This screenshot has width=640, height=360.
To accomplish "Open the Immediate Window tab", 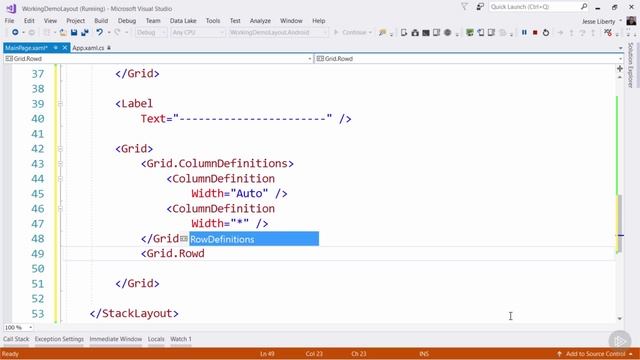I will 116,339.
